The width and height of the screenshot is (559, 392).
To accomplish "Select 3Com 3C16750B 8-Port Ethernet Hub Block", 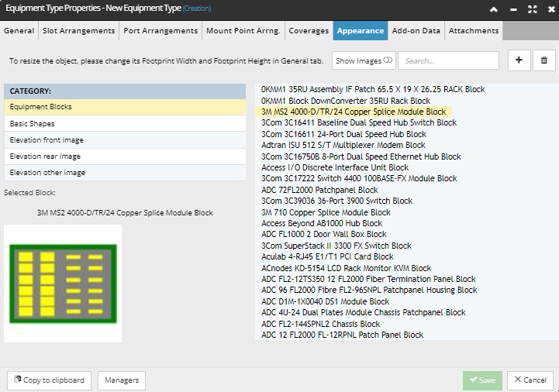I will point(361,156).
